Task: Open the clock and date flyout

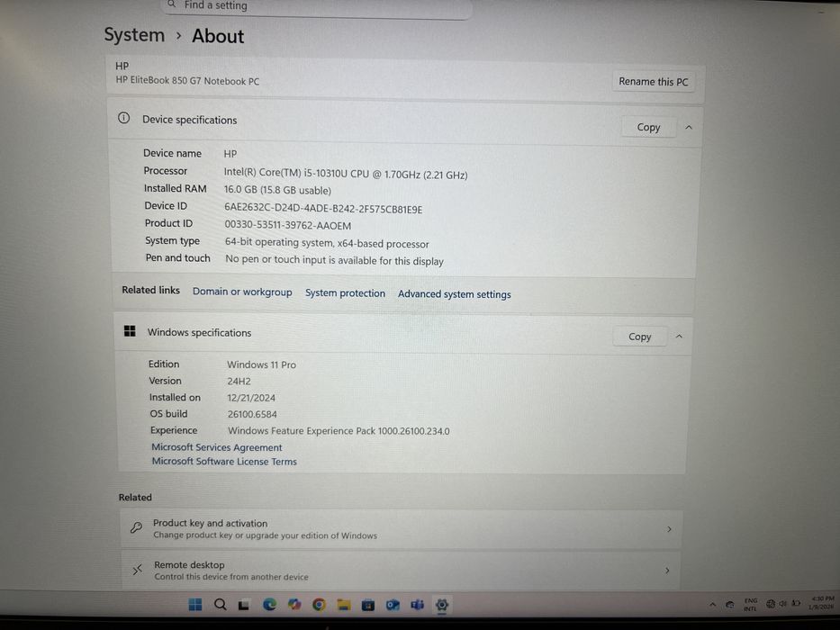Action: pos(822,602)
